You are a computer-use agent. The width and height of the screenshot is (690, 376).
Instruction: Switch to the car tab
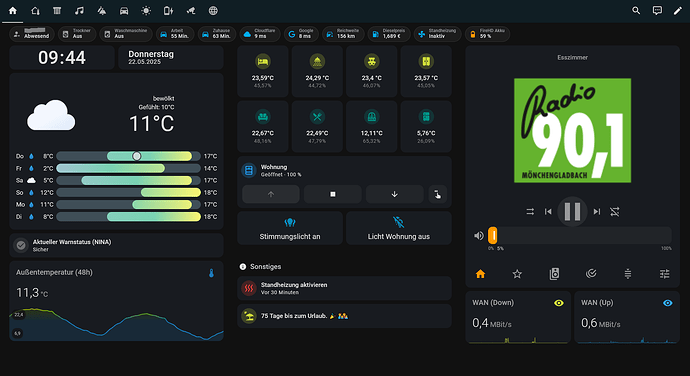point(124,11)
